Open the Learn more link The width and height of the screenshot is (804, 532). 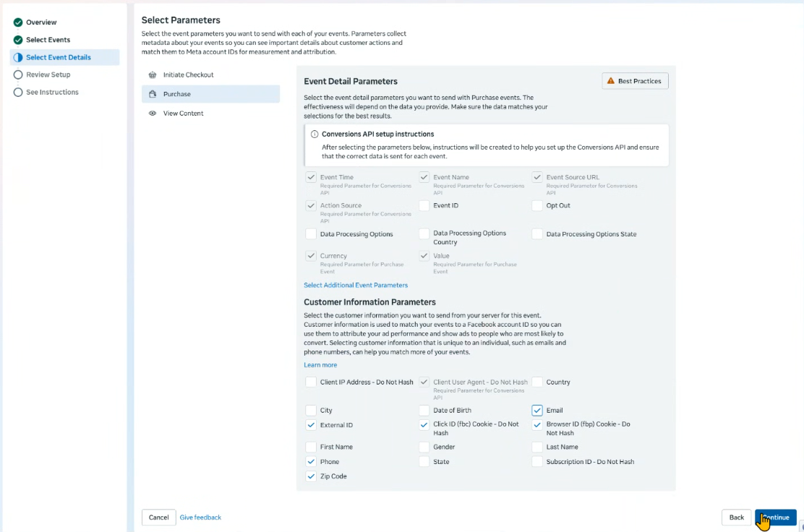pos(320,365)
